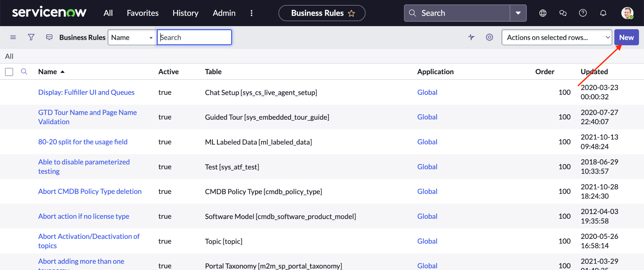Expand the global search options arrow
644x270 pixels.
[x=518, y=13]
